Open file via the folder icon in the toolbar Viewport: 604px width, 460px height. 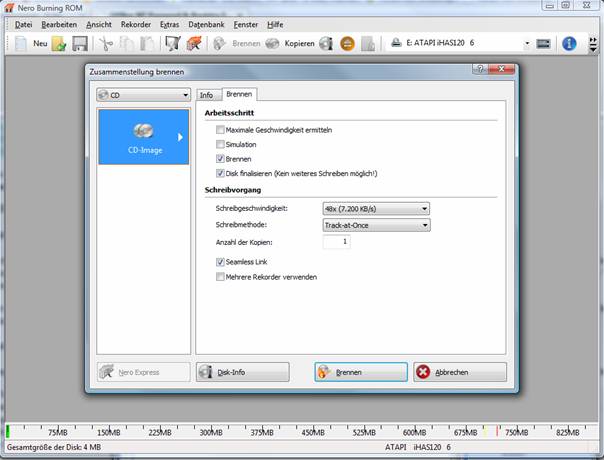tap(59, 44)
